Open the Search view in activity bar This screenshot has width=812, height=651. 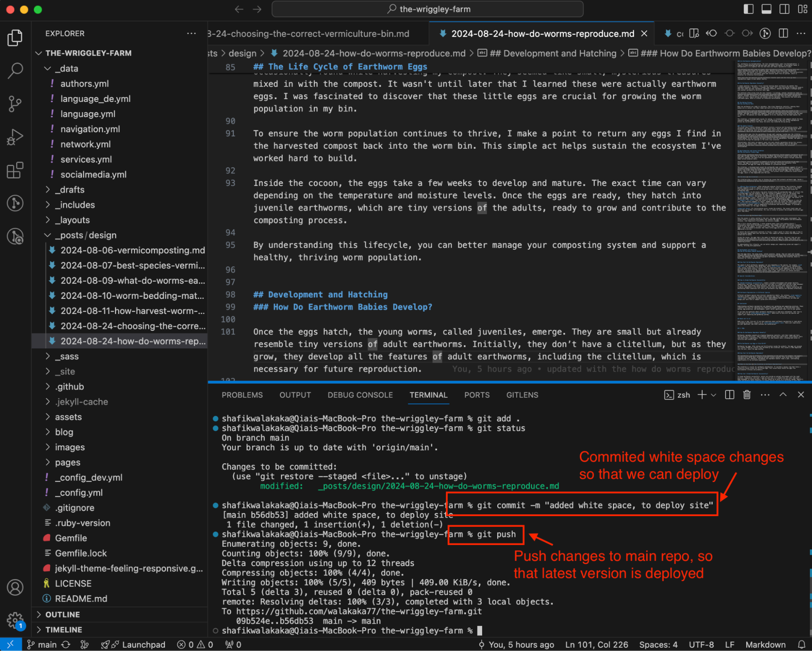coord(15,71)
